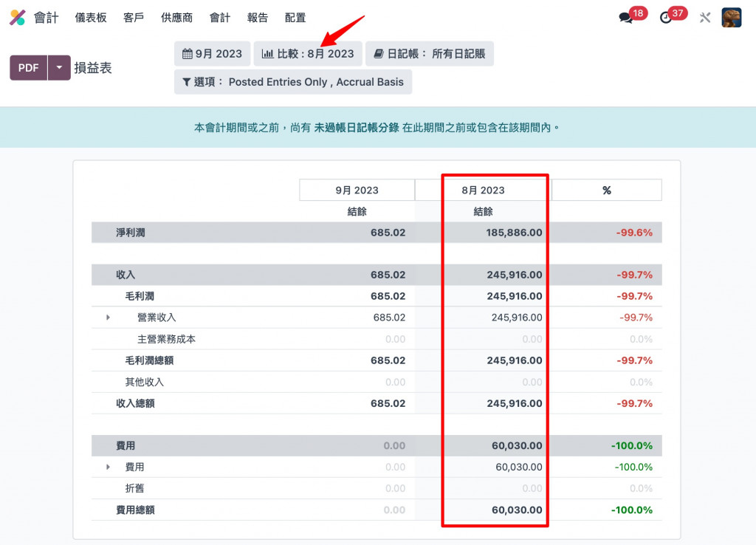Click the 18 messages notification badge
This screenshot has width=756, height=545.
click(639, 13)
